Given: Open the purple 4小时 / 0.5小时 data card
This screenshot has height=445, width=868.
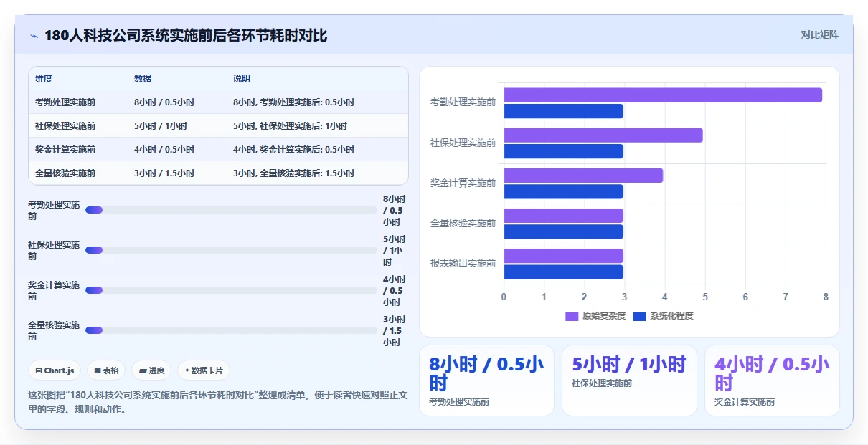Looking at the screenshot, I should pos(772,381).
